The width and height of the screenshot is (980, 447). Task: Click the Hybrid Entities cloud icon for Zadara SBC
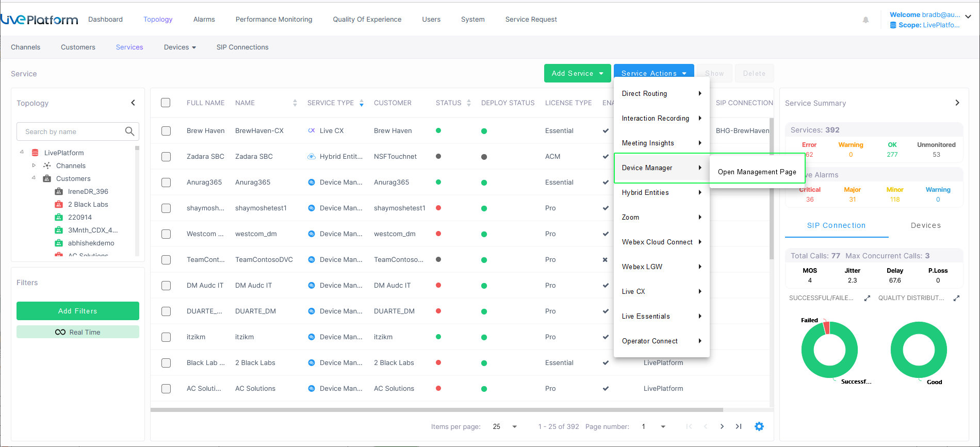coord(312,156)
